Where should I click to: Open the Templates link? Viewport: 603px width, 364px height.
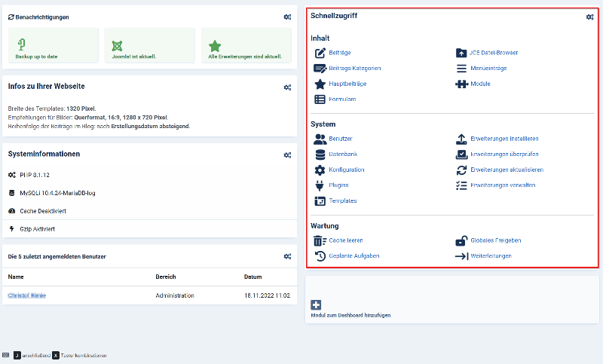tap(343, 201)
